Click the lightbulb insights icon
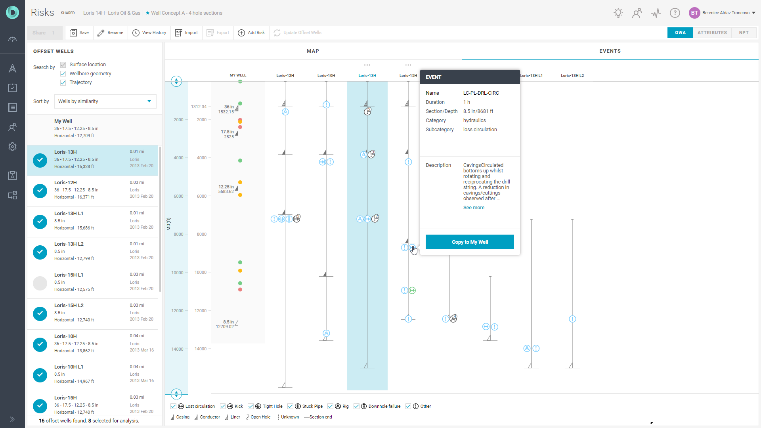 [619, 13]
